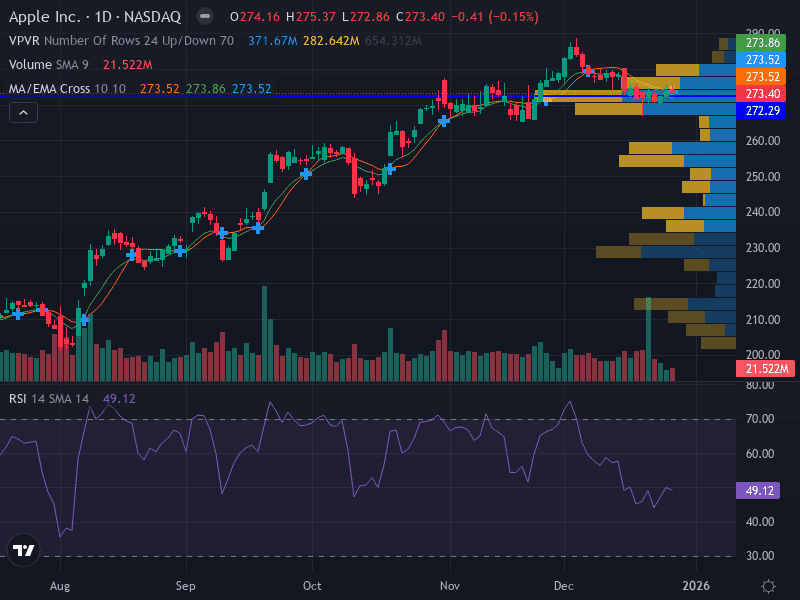Click the VPVR up volume value 371.67M
The width and height of the screenshot is (800, 600).
pyautogui.click(x=272, y=41)
